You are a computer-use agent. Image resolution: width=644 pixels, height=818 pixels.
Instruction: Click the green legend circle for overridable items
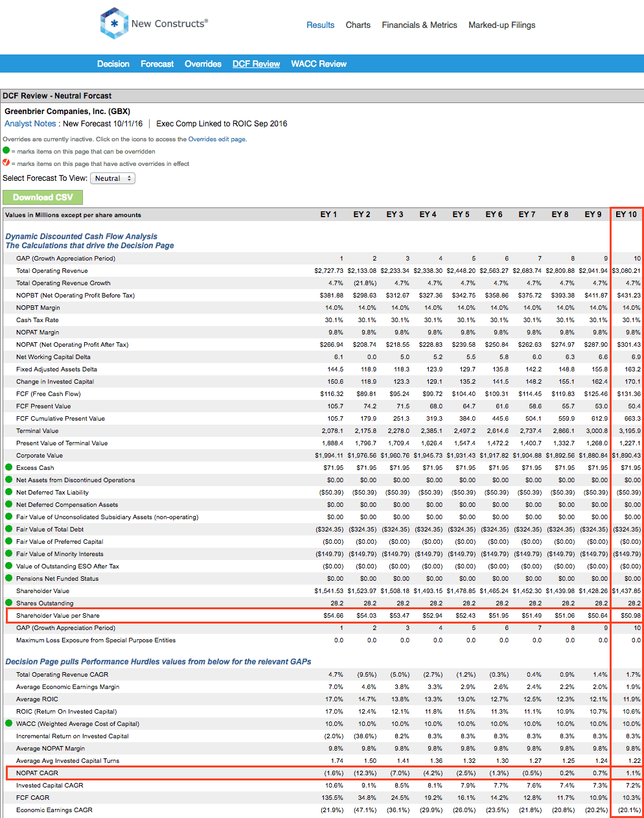(6, 151)
